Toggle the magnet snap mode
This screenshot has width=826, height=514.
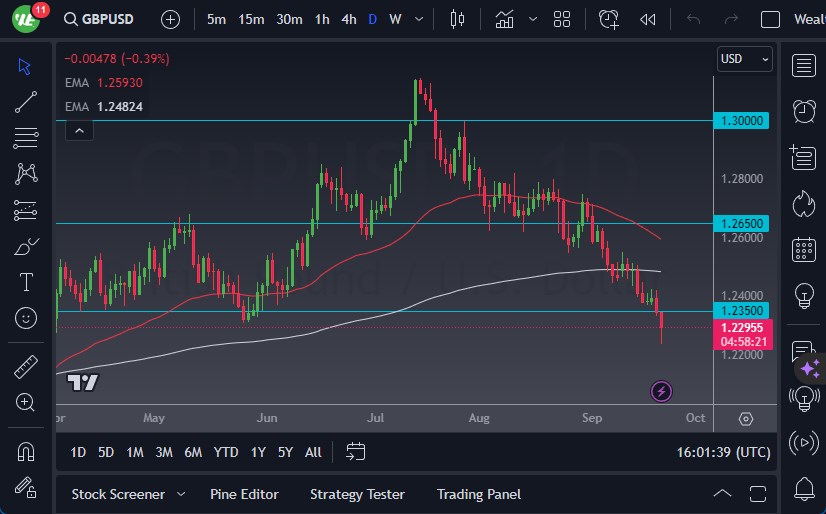[x=26, y=451]
